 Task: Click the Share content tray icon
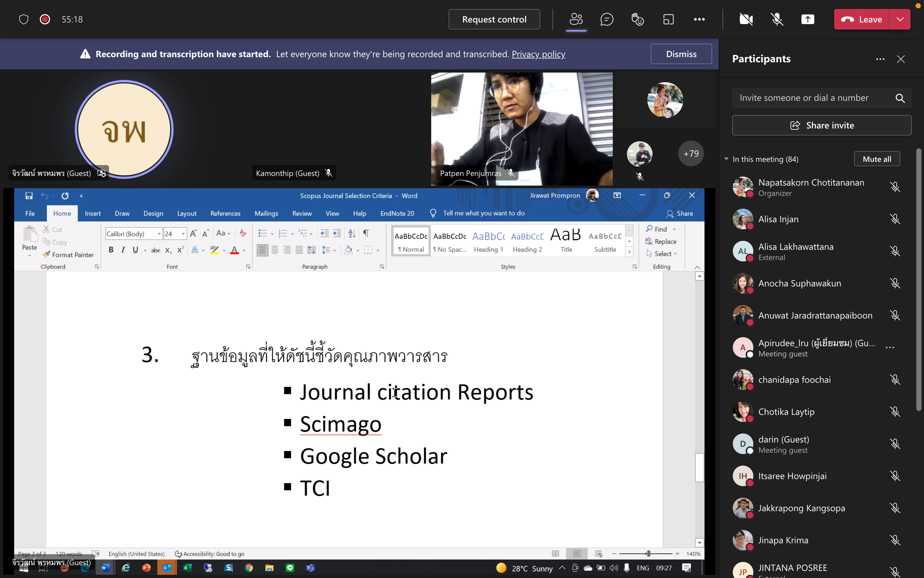(x=808, y=20)
